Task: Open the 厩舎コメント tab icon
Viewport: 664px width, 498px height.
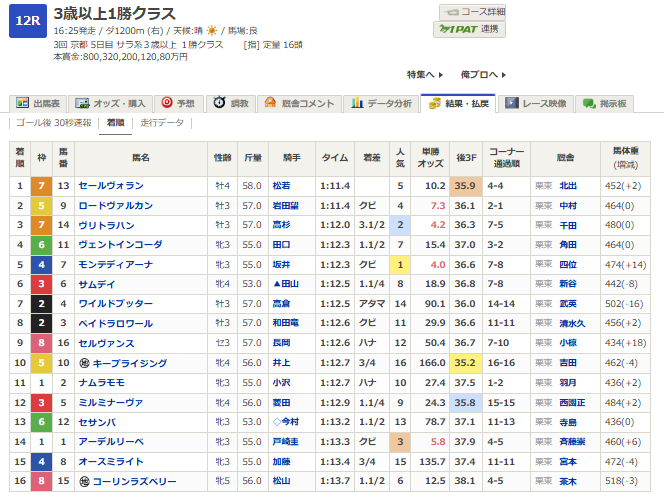Action: tap(298, 103)
